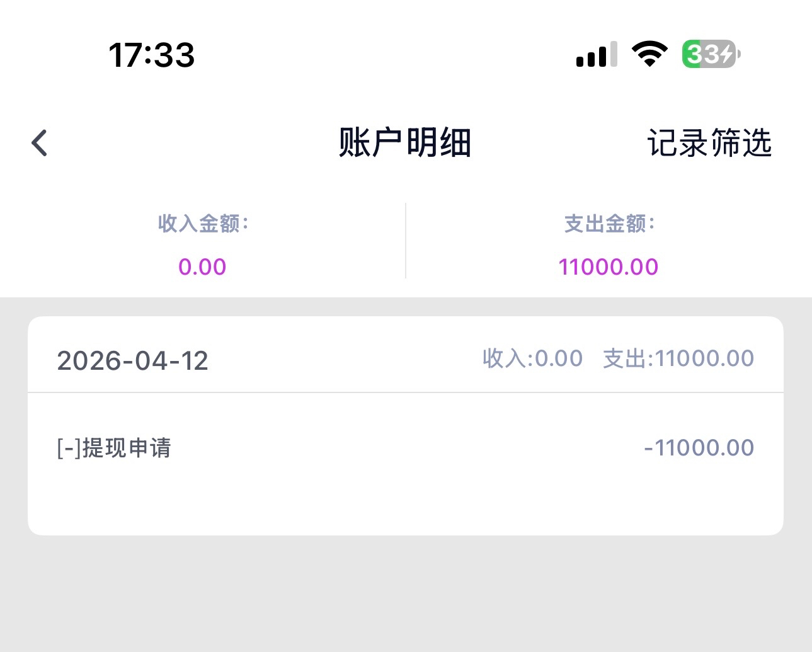The width and height of the screenshot is (812, 652).
Task: Tap the magenta 11000.00 expenditure total
Action: tap(608, 267)
